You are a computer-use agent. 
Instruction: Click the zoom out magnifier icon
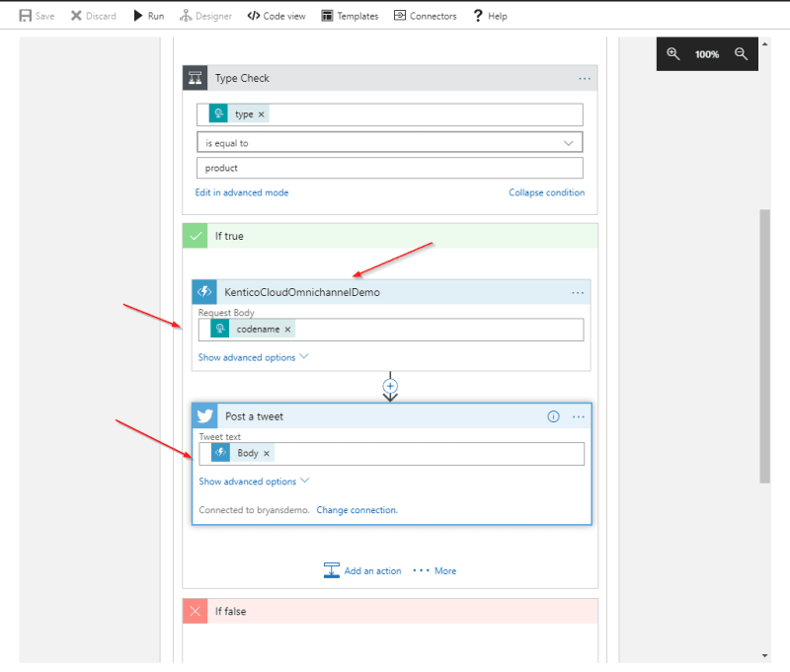[741, 54]
